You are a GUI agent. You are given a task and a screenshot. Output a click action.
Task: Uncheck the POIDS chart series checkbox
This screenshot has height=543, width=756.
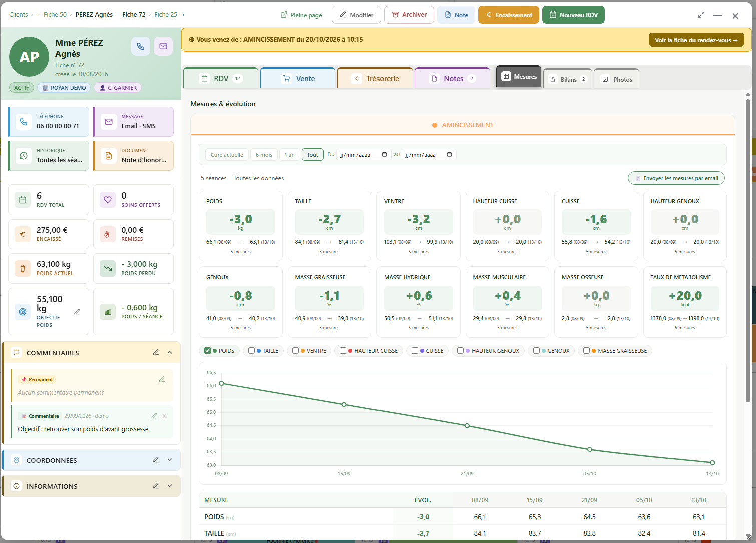[x=207, y=351]
